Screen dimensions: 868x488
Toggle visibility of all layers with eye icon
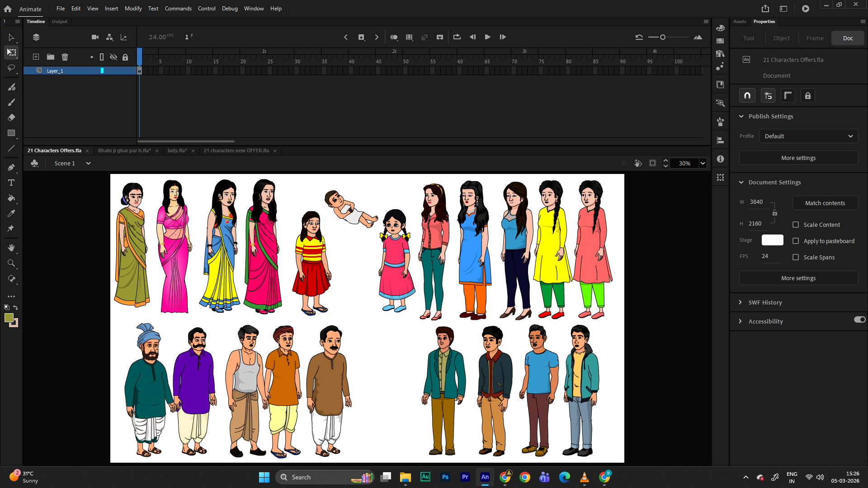point(113,57)
